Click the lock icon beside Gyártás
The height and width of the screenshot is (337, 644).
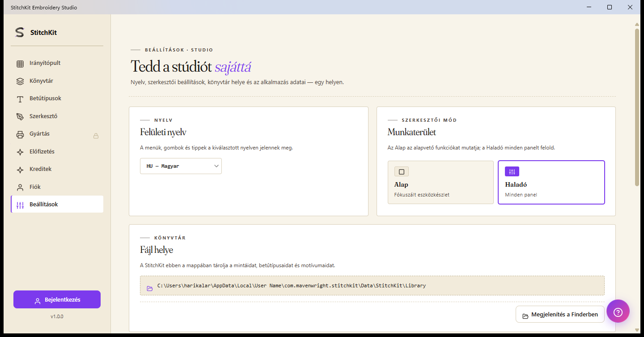pyautogui.click(x=96, y=136)
